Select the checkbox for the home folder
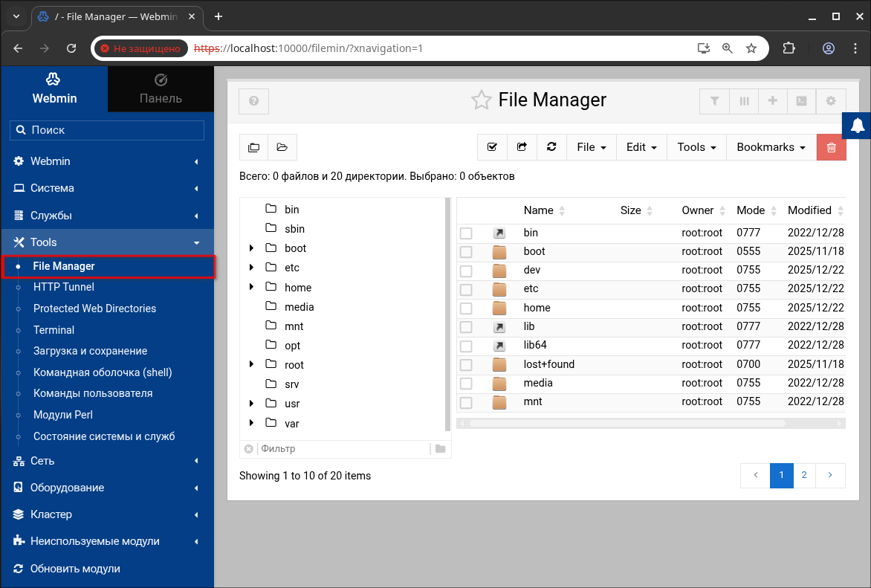This screenshot has width=871, height=588. pyautogui.click(x=466, y=308)
